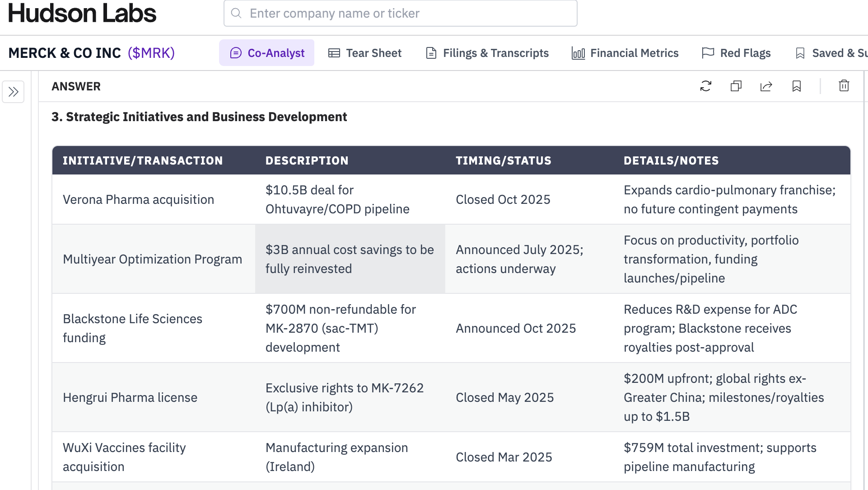Click the Financial Metrics bar chart icon
The height and width of the screenshot is (490, 868).
[x=578, y=53]
